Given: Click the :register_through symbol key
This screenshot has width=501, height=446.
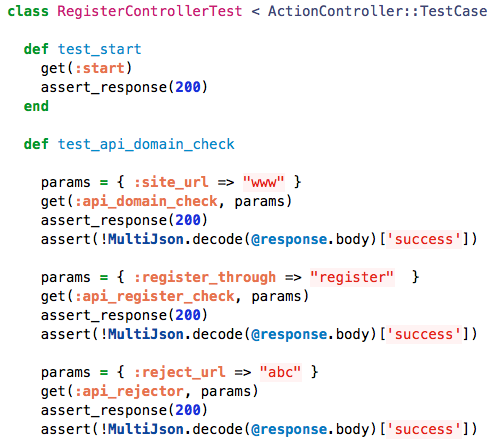Looking at the screenshot, I should tap(205, 277).
